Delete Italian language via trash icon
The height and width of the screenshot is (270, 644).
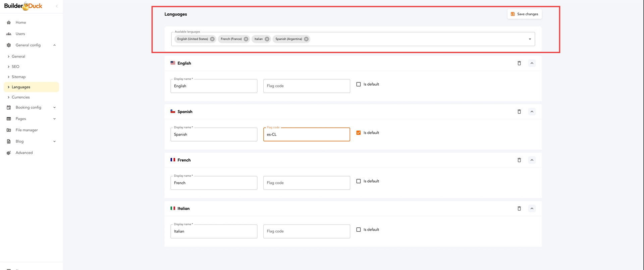[519, 209]
